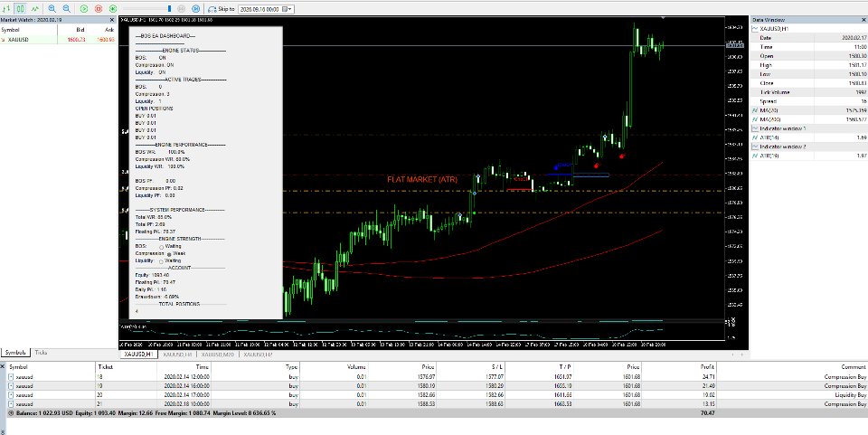Click the position icon beside ticket 21
This screenshot has width=868, height=435.
[11, 404]
